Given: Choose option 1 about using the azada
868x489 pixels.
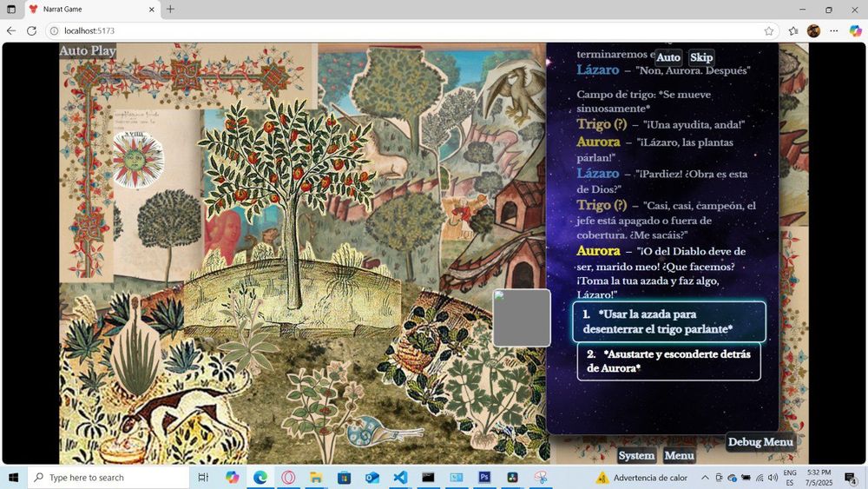Looking at the screenshot, I should point(668,321).
